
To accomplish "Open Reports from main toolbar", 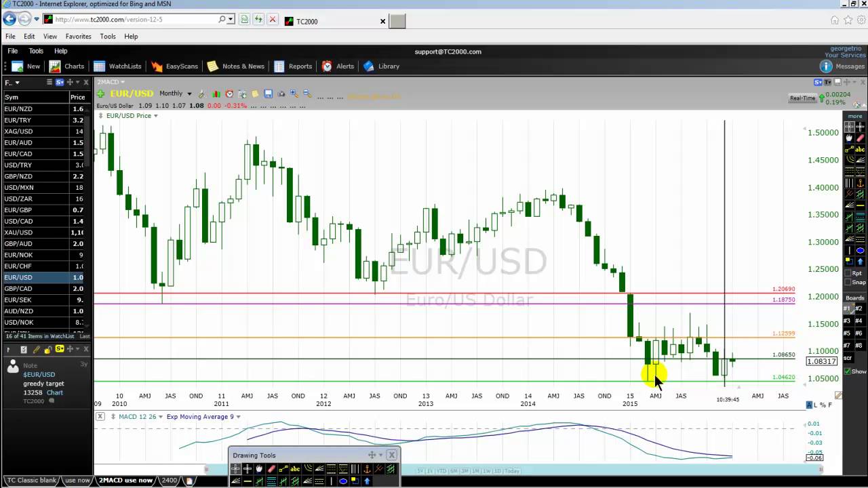I will pyautogui.click(x=293, y=66).
